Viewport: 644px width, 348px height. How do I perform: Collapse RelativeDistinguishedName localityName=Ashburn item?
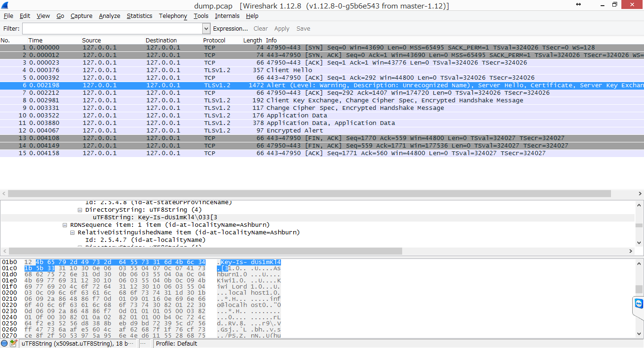[x=73, y=232]
